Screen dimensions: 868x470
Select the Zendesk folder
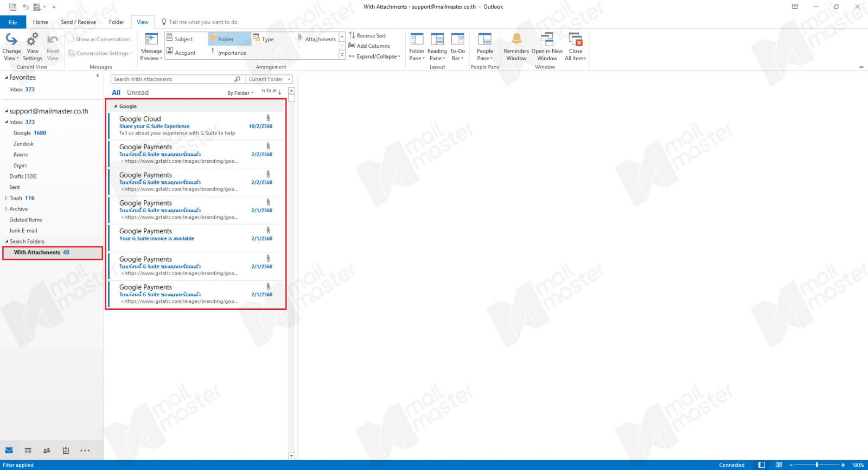23,144
